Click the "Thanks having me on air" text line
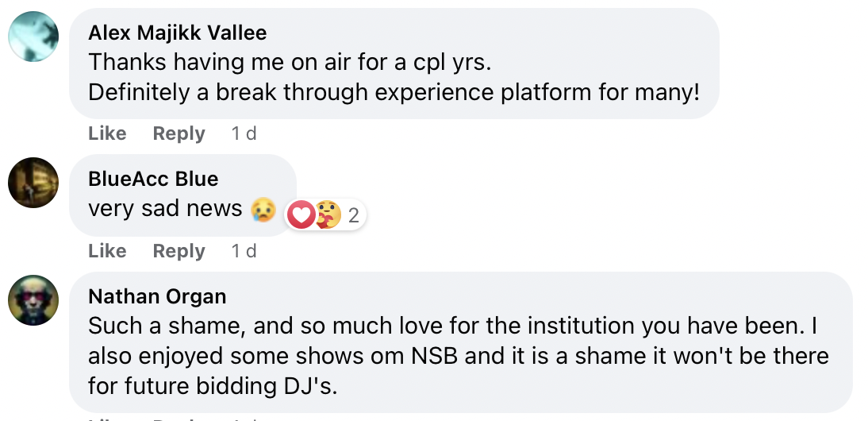This screenshot has width=868, height=421. (290, 62)
